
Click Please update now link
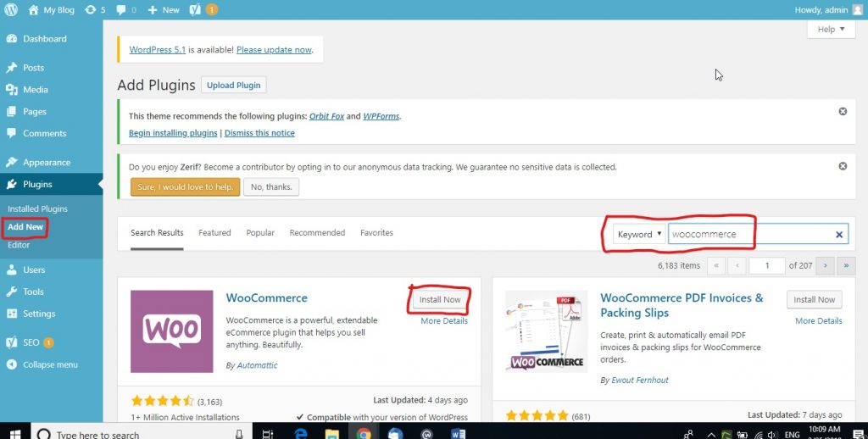point(274,50)
